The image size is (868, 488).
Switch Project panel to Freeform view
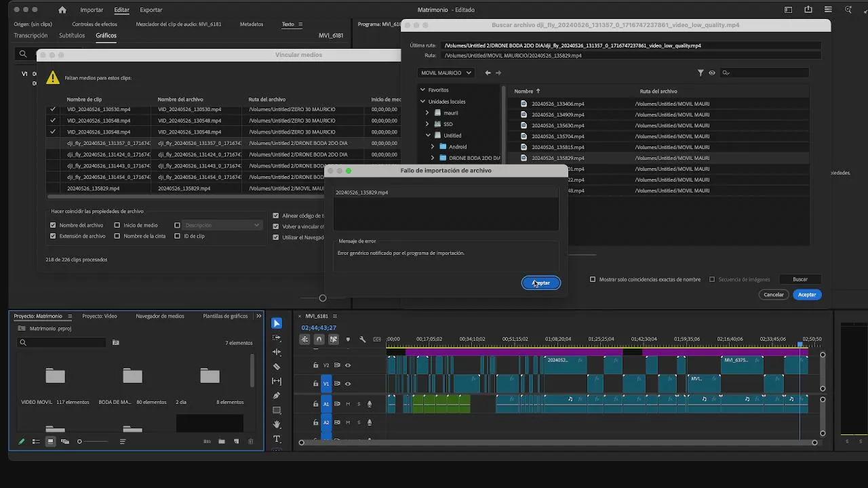point(65,441)
